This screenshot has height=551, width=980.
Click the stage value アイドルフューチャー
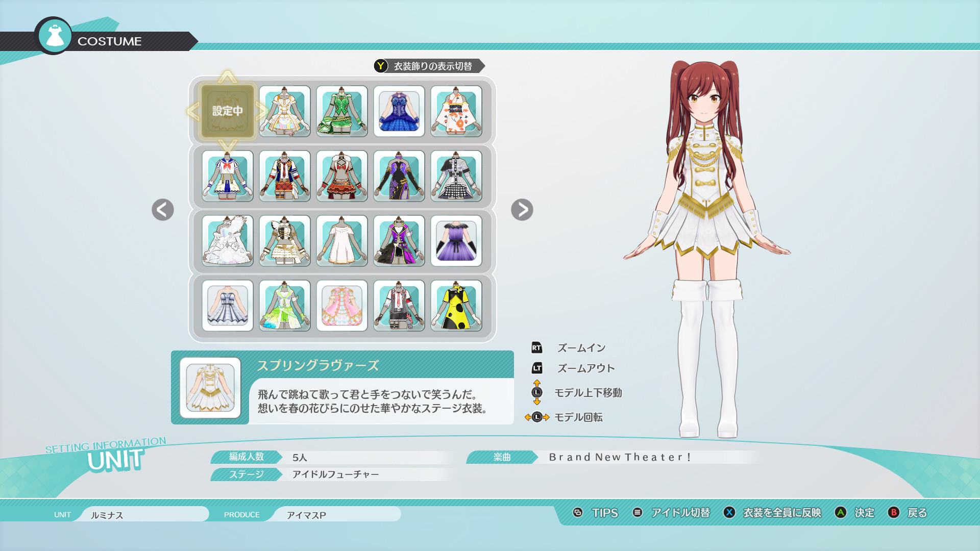point(335,474)
